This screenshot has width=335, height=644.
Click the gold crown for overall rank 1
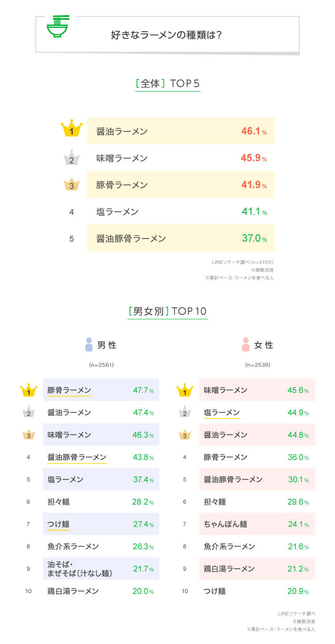[72, 130]
